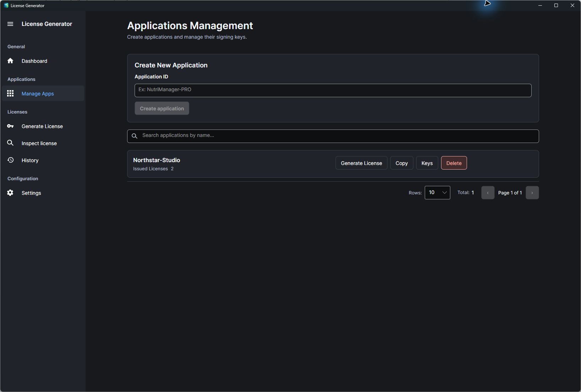Image resolution: width=581 pixels, height=392 pixels.
Task: Open the Rows per page dropdown
Action: point(437,193)
